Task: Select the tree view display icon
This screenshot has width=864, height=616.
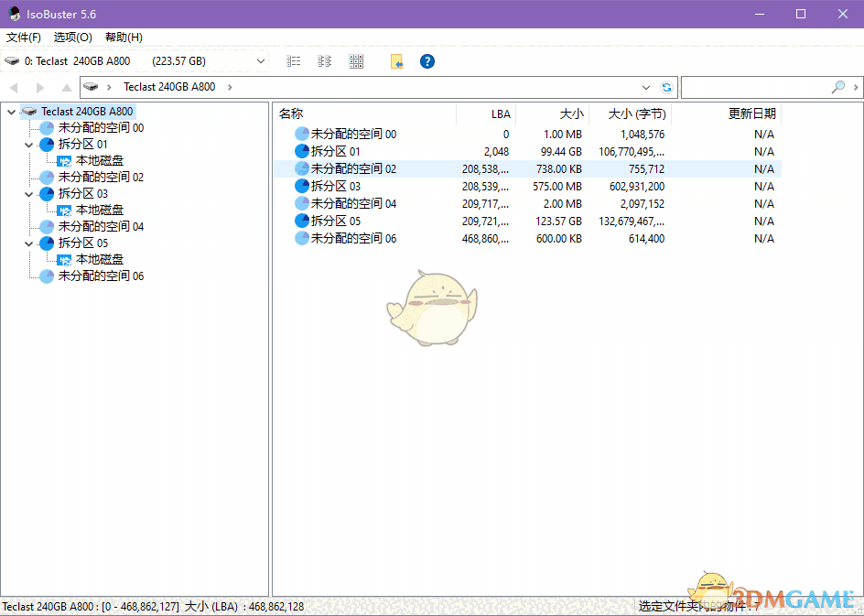Action: point(323,61)
